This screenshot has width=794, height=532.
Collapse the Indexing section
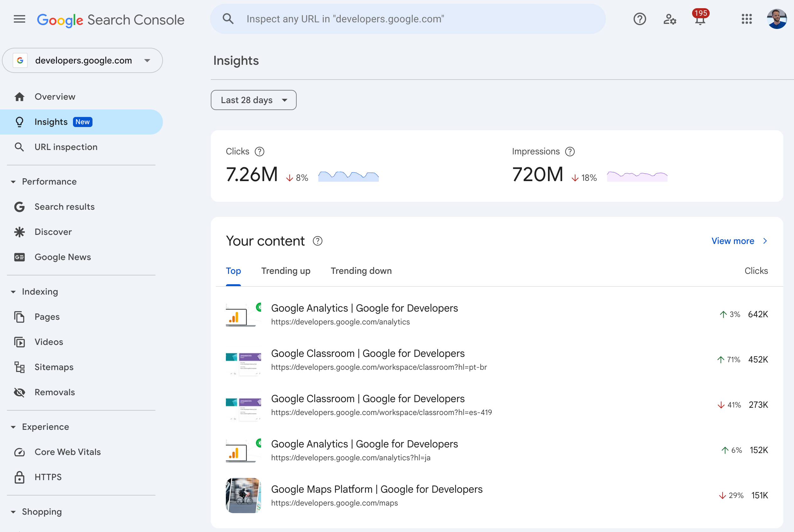tap(13, 291)
